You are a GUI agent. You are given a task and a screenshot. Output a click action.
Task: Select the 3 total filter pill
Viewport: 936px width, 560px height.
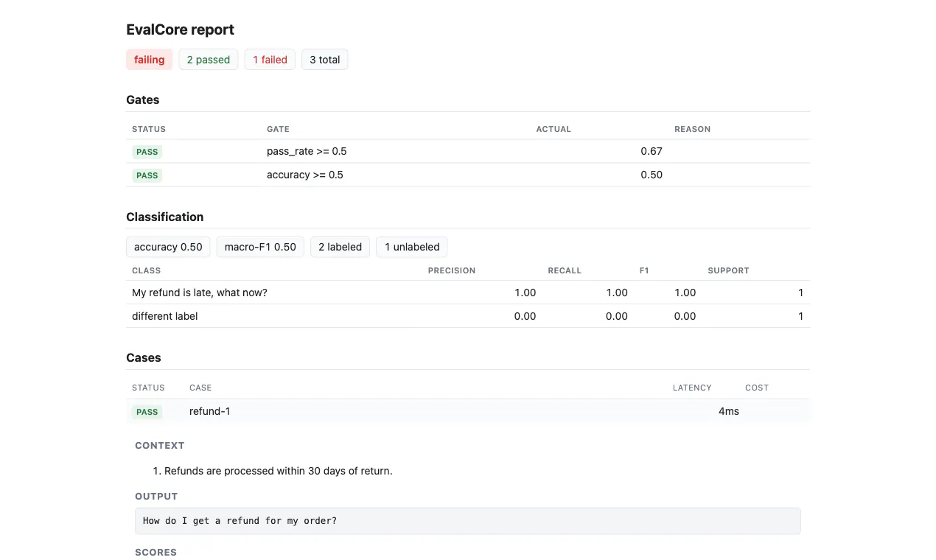point(324,60)
